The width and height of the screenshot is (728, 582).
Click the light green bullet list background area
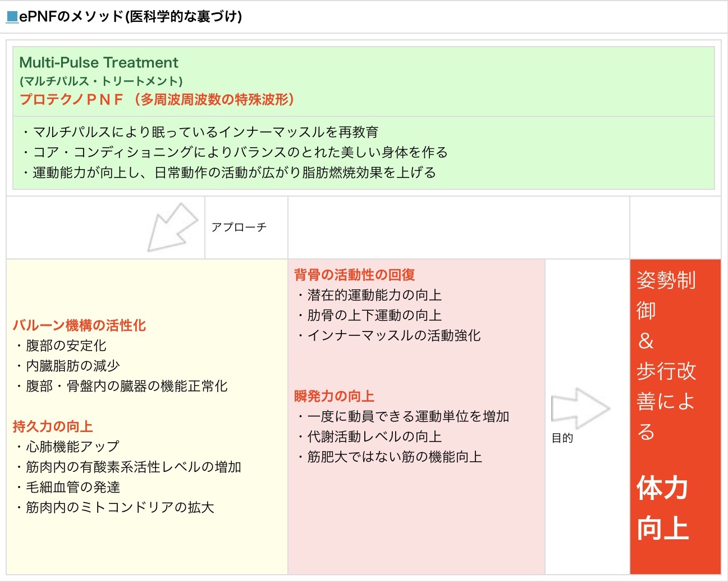tap(364, 153)
